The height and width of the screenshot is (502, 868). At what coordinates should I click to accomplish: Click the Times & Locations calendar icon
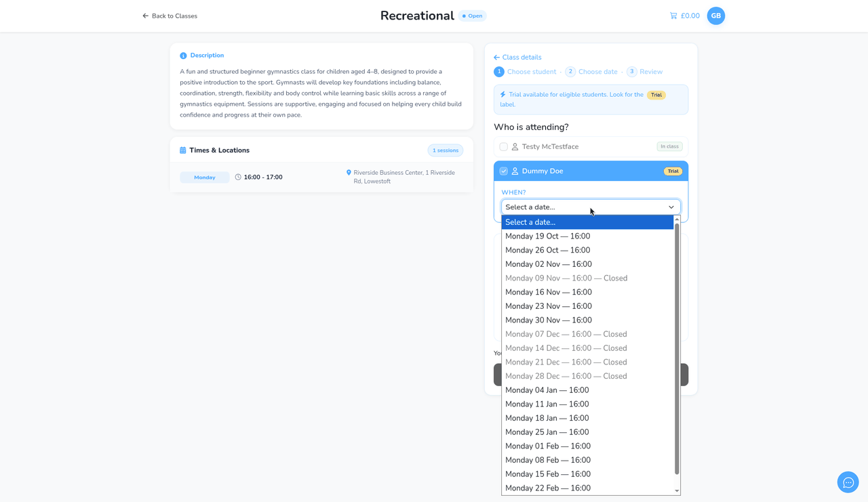[x=182, y=150]
